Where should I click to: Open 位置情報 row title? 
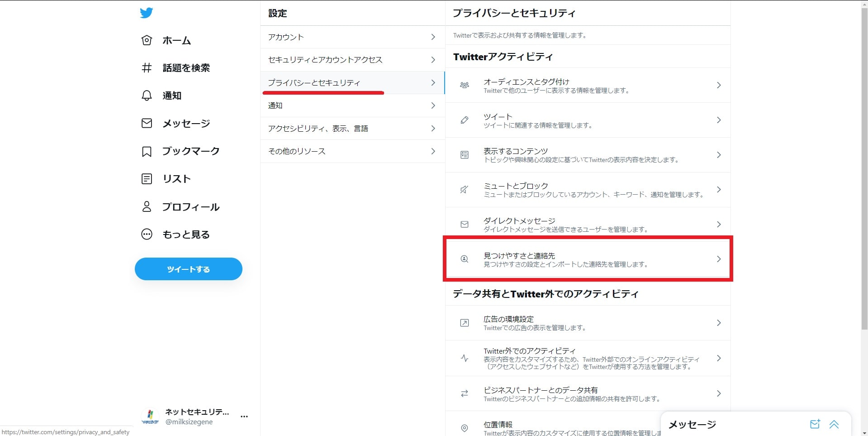click(x=498, y=425)
